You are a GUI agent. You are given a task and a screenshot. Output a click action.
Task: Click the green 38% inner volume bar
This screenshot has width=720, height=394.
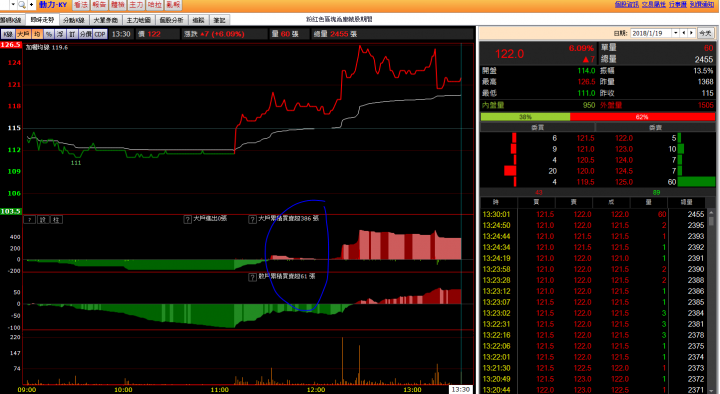coord(525,117)
